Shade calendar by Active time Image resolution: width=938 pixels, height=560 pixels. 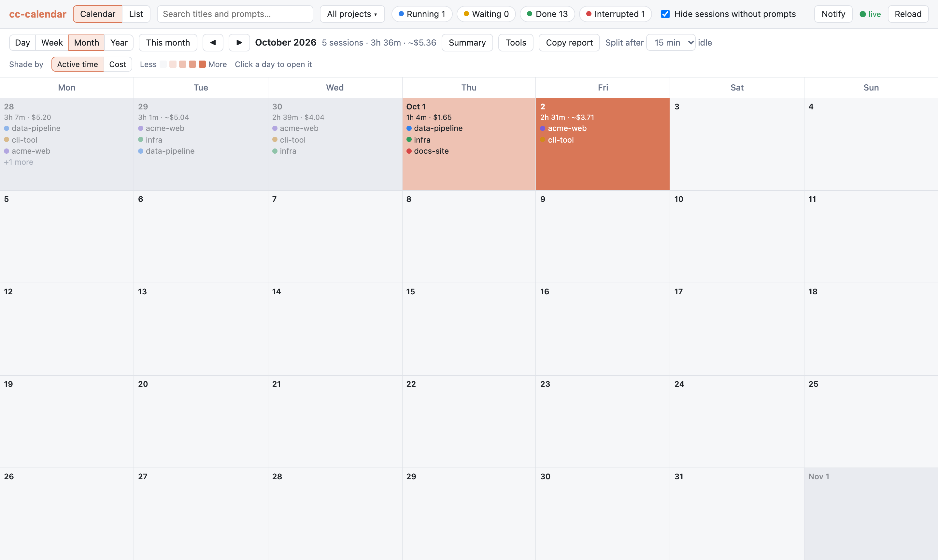(78, 64)
